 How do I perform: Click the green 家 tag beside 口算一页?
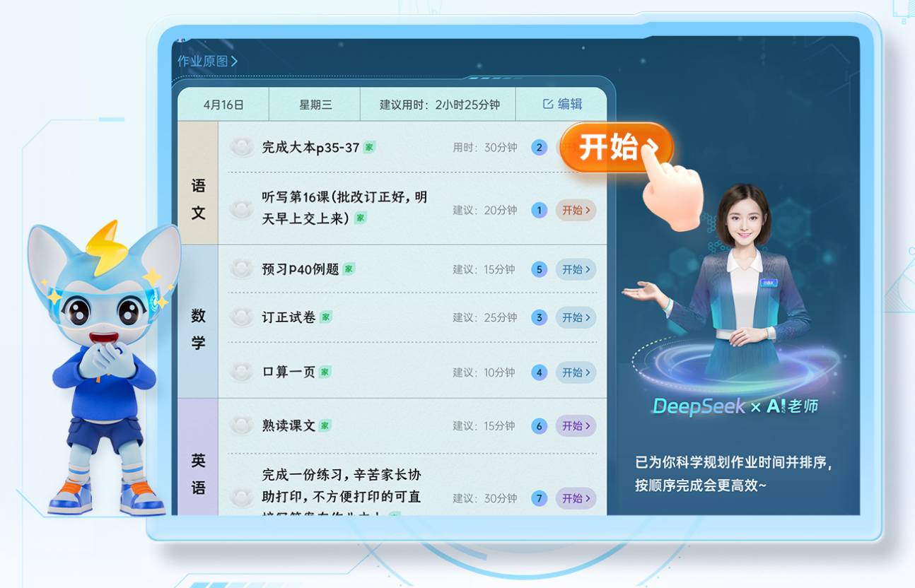tap(325, 372)
